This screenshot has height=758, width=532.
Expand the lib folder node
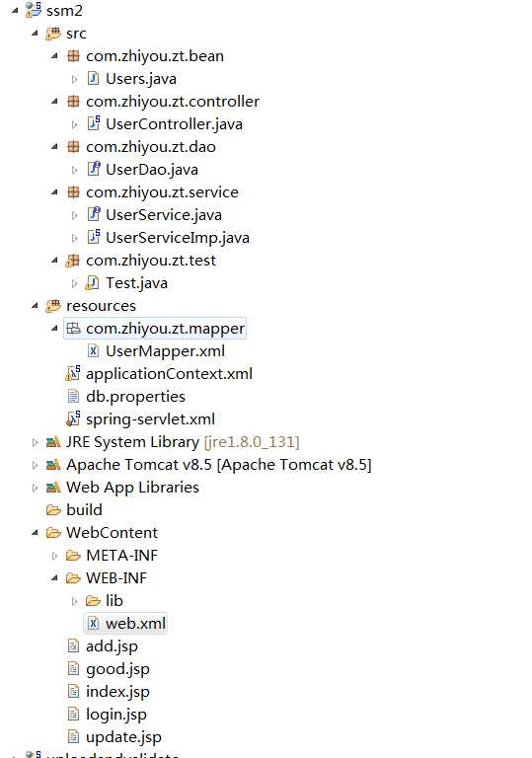(x=74, y=601)
